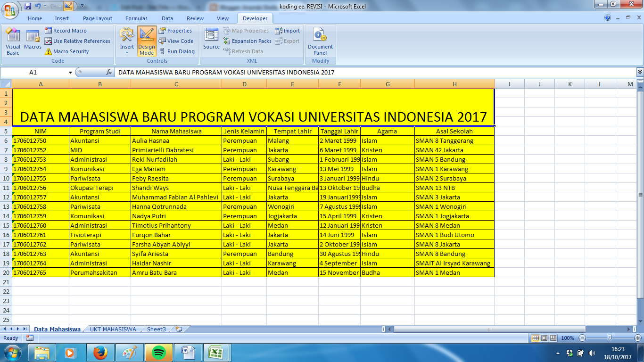Select Record Macro
The image size is (644, 362).
pos(66,30)
